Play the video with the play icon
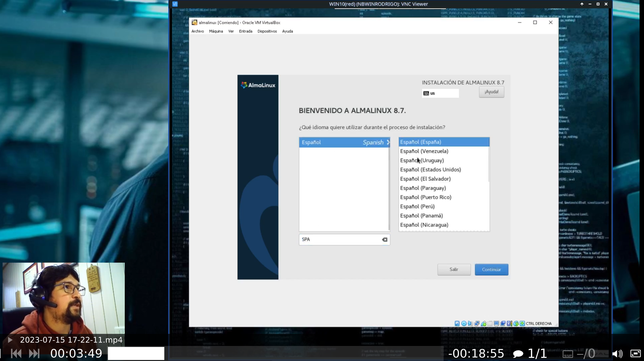Screen dimensions: 644x361 click(10, 340)
